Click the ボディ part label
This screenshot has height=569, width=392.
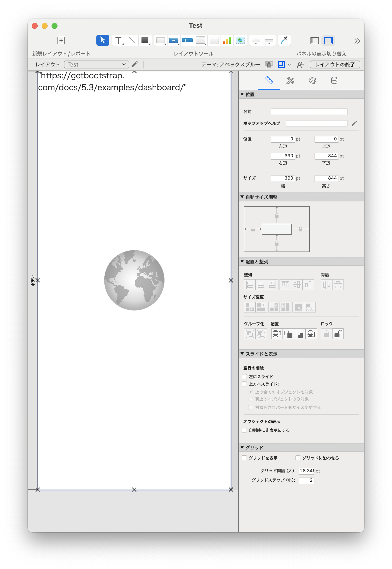coord(32,281)
